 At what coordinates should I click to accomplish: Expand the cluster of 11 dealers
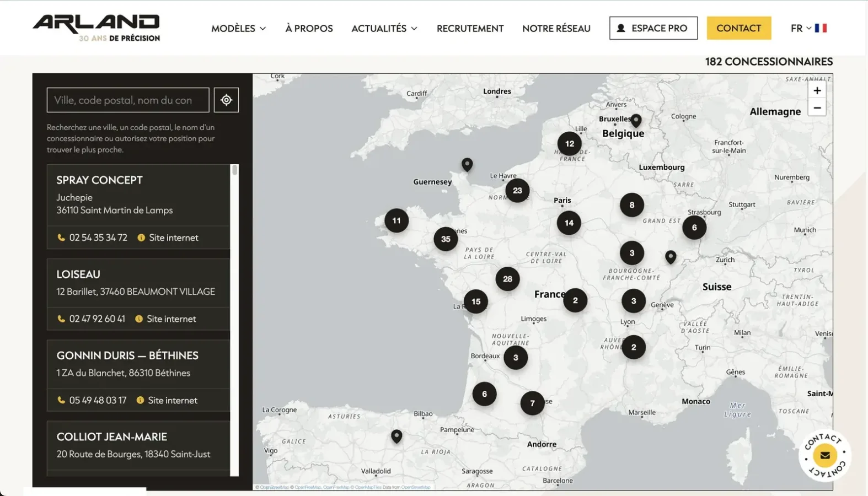(397, 221)
